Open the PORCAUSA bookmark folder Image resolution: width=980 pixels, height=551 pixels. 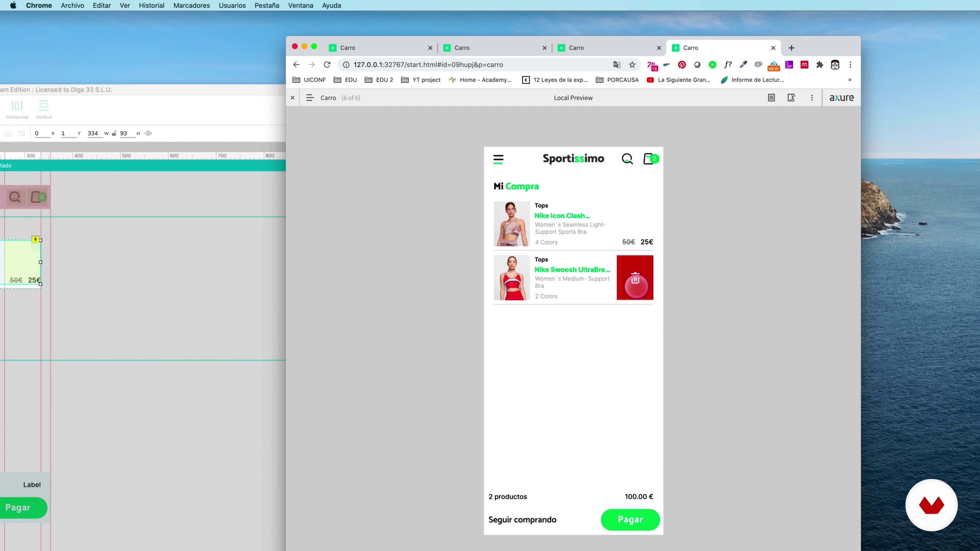617,80
